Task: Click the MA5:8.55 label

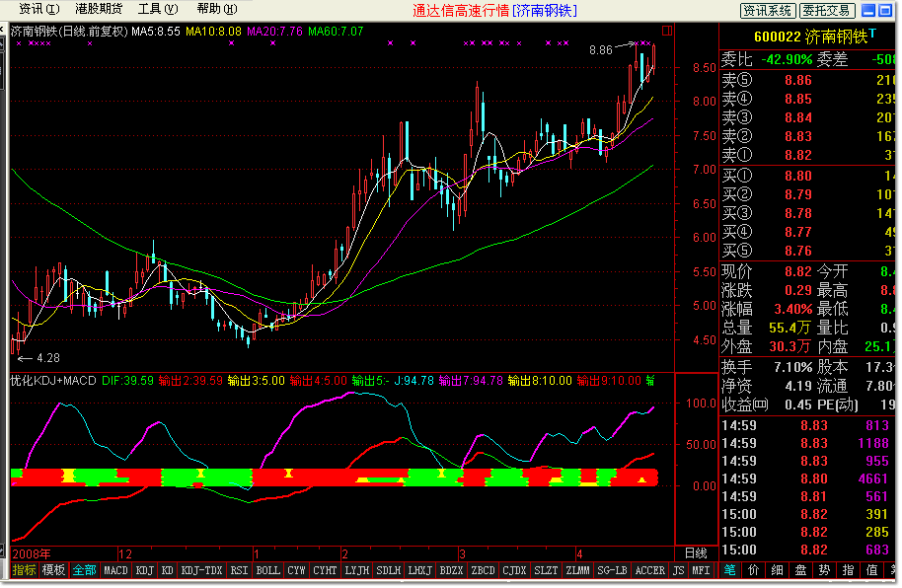Action: click(x=155, y=31)
